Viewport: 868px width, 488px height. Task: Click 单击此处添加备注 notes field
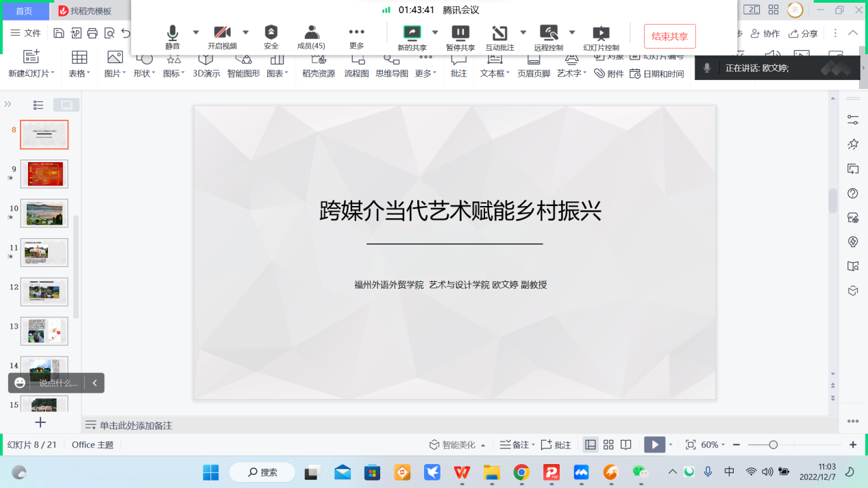(136, 425)
